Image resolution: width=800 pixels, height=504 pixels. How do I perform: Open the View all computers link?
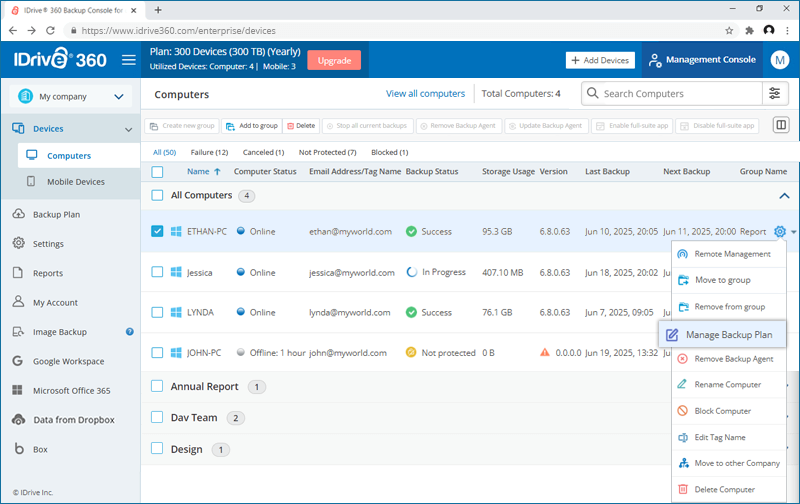(x=426, y=94)
